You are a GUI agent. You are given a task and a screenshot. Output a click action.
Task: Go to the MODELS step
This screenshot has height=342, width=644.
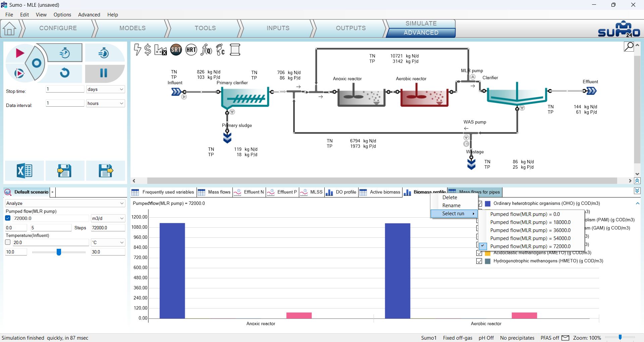click(x=132, y=28)
